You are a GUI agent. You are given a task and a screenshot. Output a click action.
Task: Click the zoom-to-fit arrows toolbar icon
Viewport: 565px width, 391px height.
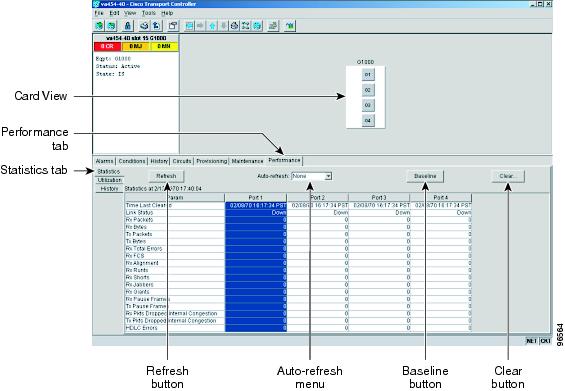(246, 26)
